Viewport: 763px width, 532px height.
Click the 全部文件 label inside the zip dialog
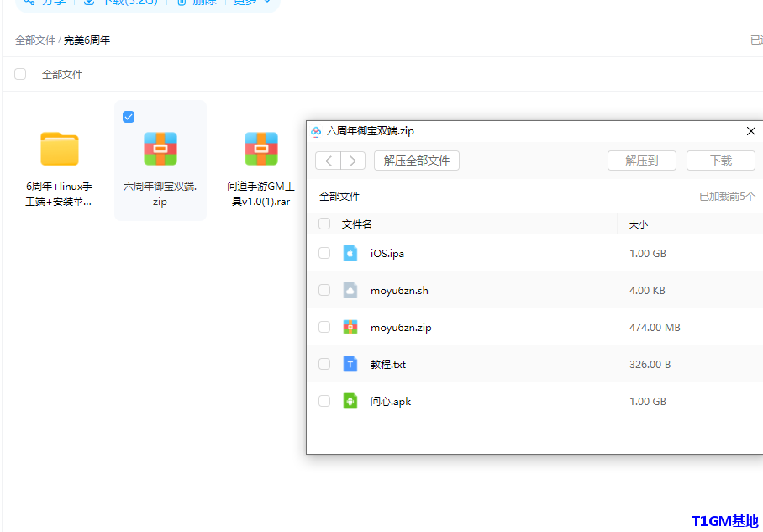[x=339, y=196]
